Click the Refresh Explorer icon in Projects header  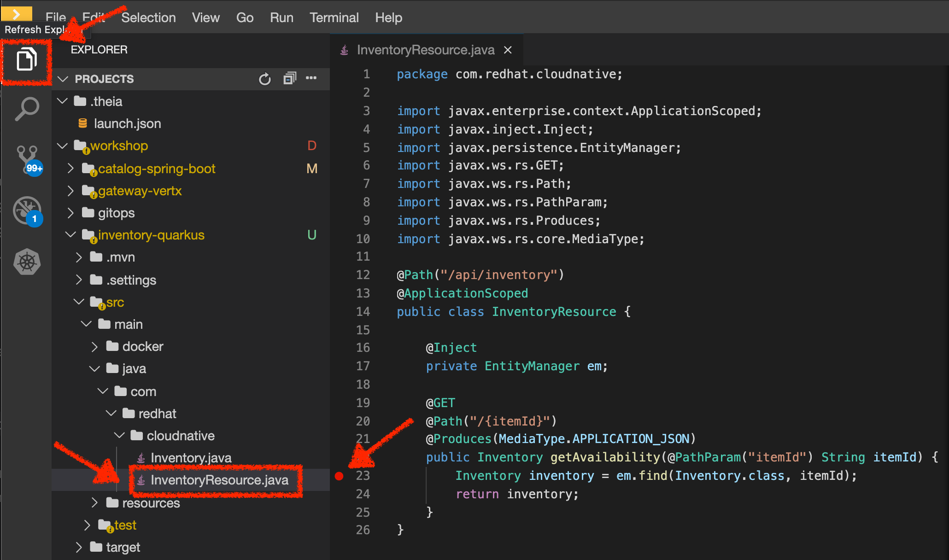[264, 79]
